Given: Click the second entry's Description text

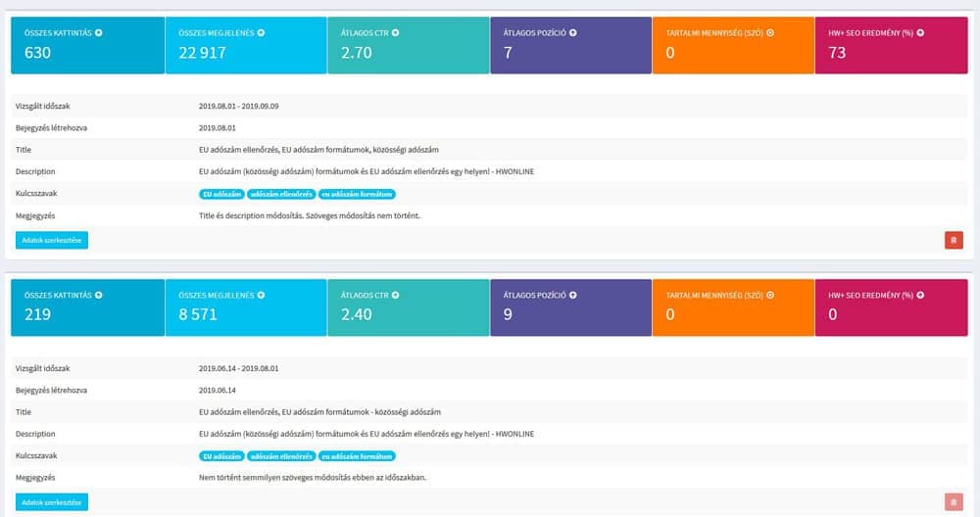Looking at the screenshot, I should click(x=367, y=434).
